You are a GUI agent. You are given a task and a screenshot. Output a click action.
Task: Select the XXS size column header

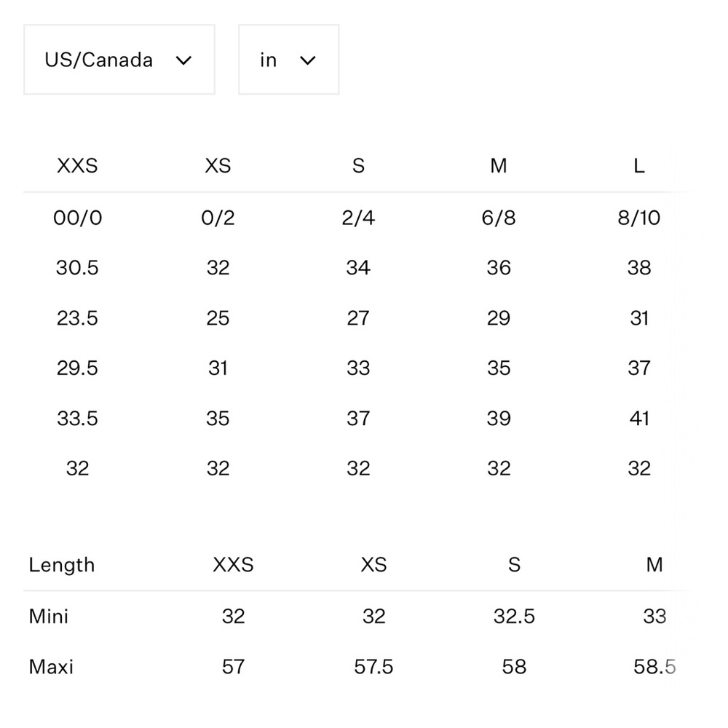click(77, 166)
